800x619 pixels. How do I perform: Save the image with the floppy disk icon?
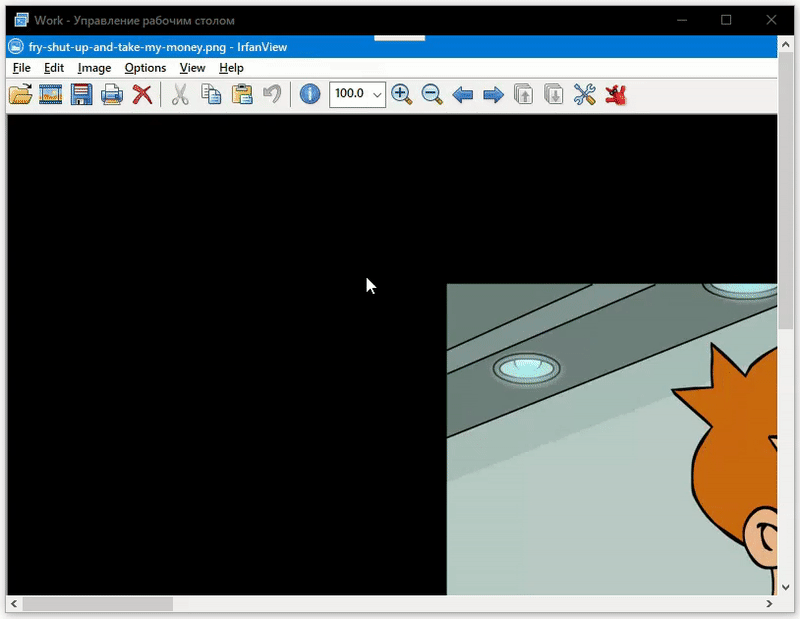click(81, 94)
